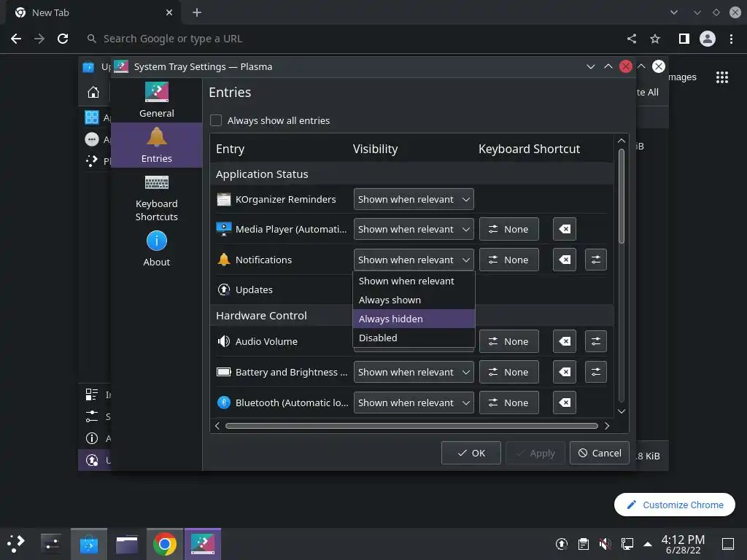This screenshot has height=560, width=747.
Task: Clear Media Player shortcut
Action: click(565, 229)
